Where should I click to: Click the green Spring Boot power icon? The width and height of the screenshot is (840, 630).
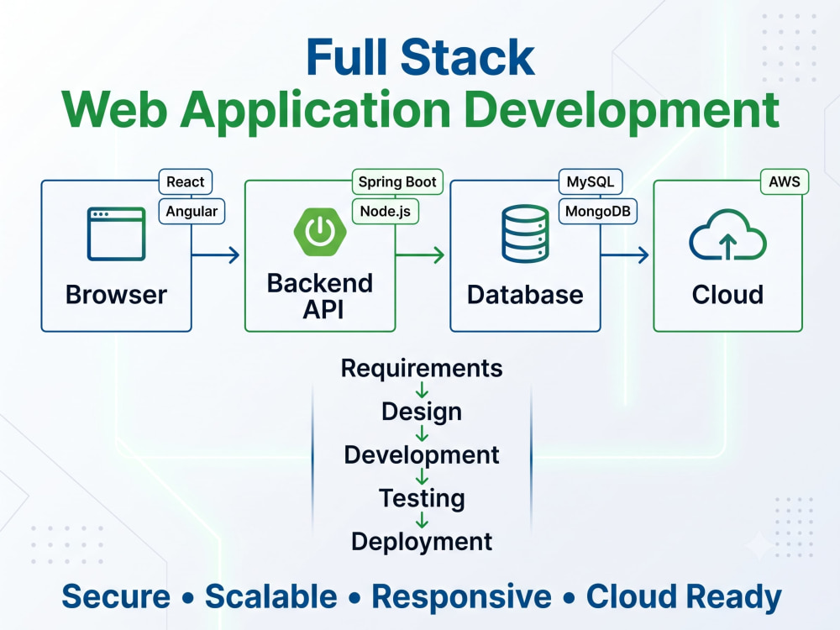coord(320,232)
